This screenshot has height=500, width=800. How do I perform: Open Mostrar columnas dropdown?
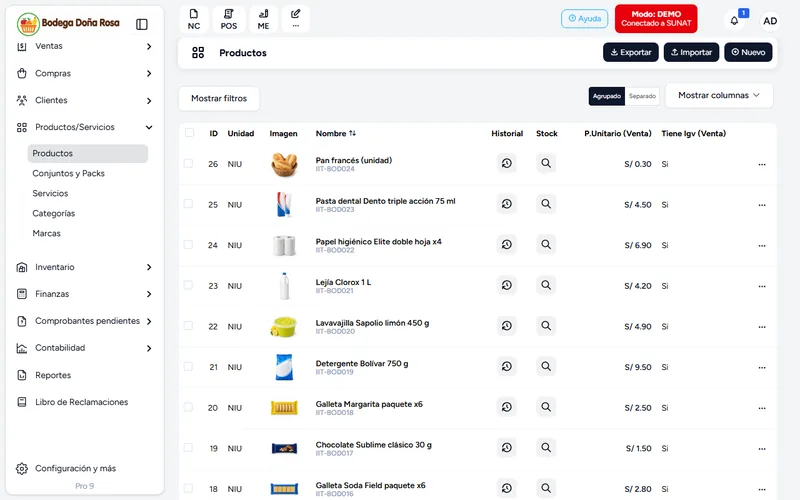[x=719, y=95]
